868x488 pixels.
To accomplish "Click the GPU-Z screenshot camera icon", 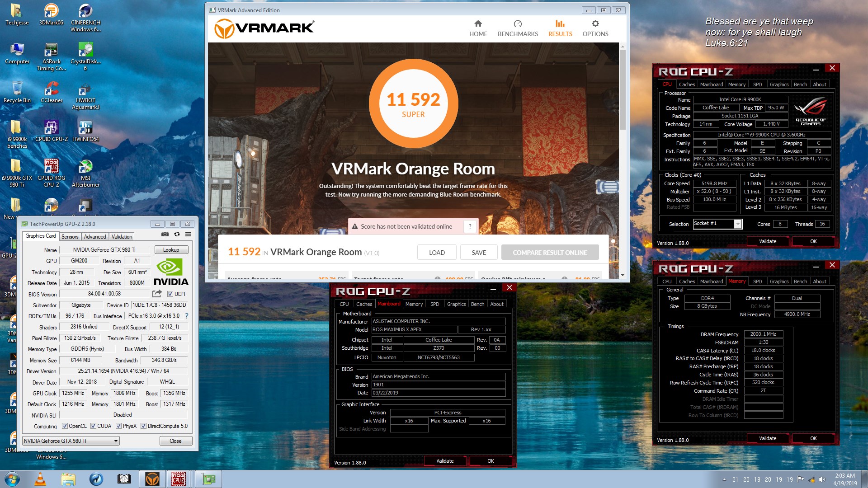I will point(165,234).
